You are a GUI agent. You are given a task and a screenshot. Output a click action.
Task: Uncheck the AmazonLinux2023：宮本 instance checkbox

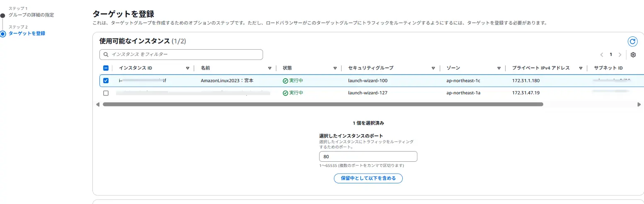coord(106,81)
